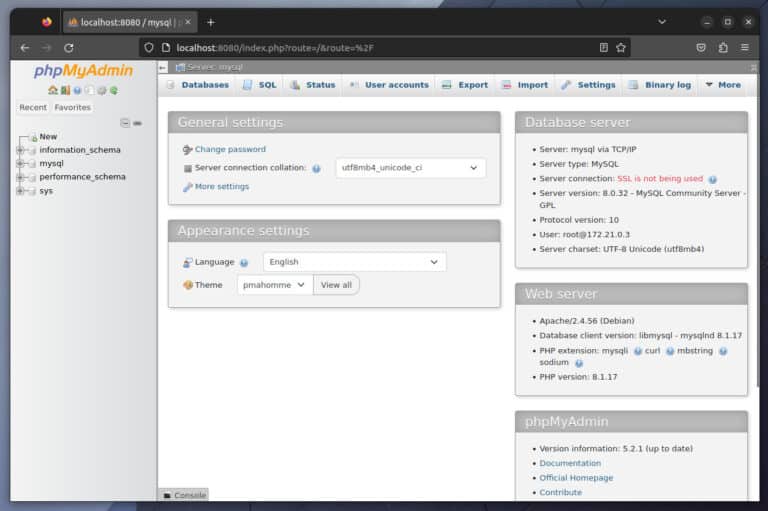The width and height of the screenshot is (768, 511).
Task: Click the browser address bar
Action: [380, 47]
